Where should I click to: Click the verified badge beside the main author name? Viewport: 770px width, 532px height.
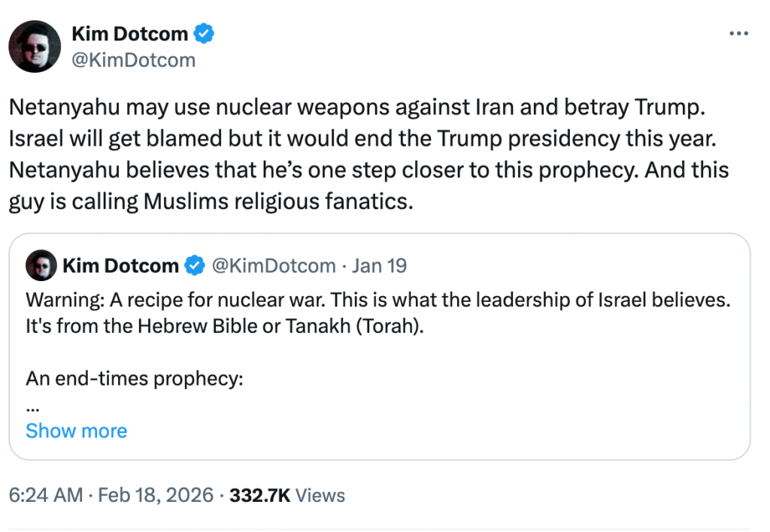click(x=204, y=33)
